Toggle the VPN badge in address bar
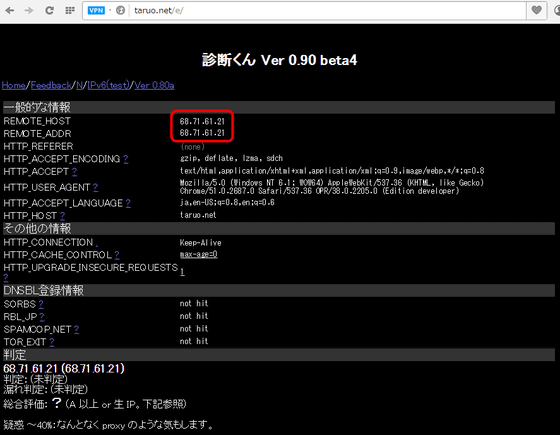The image size is (560, 435). (96, 10)
